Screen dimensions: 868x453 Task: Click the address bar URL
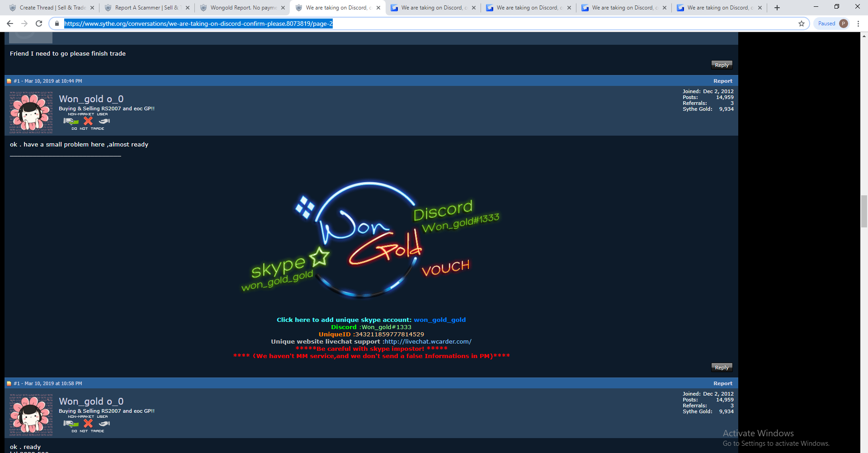(x=198, y=24)
